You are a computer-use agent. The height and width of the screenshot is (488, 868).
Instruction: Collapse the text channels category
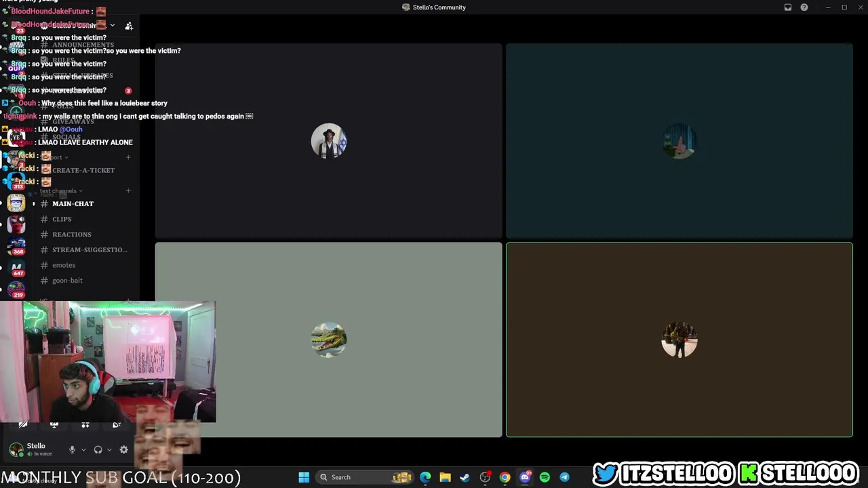click(61, 191)
